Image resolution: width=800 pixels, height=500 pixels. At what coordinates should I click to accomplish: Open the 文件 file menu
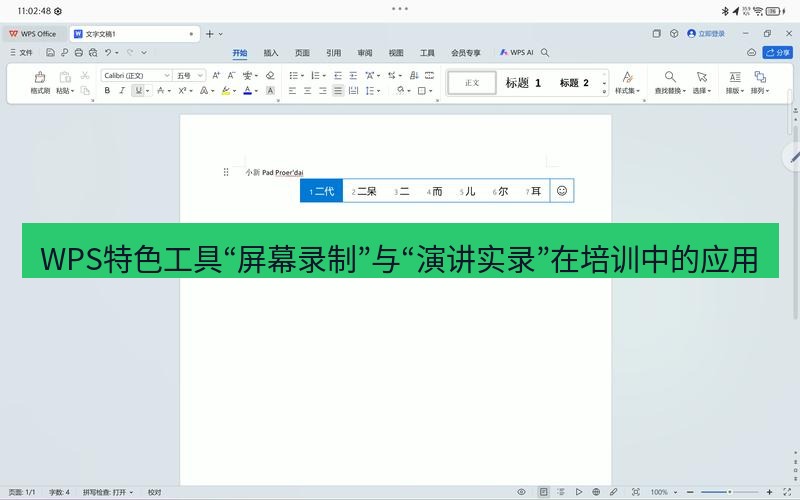click(21, 53)
